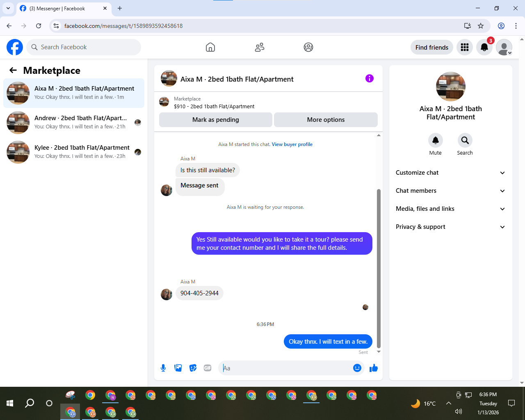Mute the Aixa M conversation
This screenshot has height=420, width=525.
[436, 140]
